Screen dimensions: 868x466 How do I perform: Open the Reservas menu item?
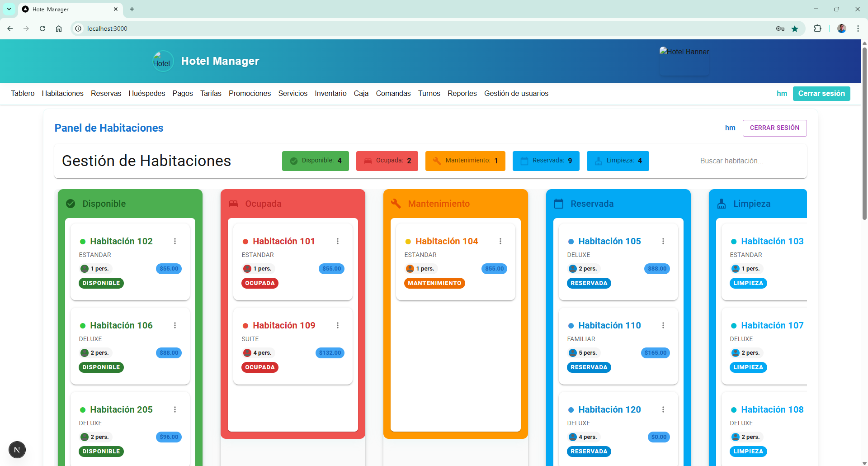[106, 93]
